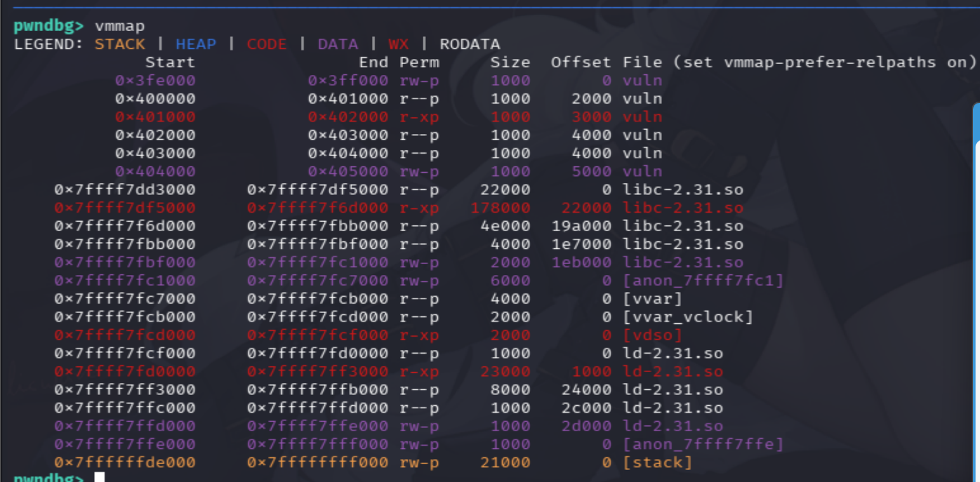980x482 pixels.
Task: Click the vmmap command text
Action: (120, 26)
